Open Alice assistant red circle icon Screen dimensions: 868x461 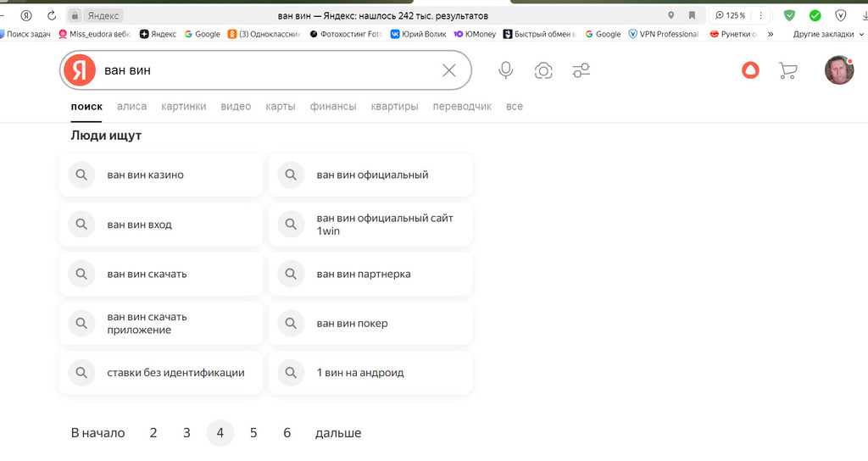[750, 70]
